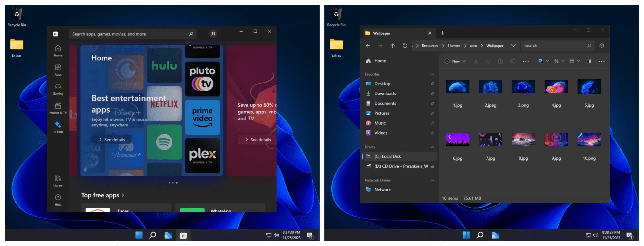Open the sort dropdown in the file toolbar
Viewport: 644px width, 246px height.
tap(559, 61)
